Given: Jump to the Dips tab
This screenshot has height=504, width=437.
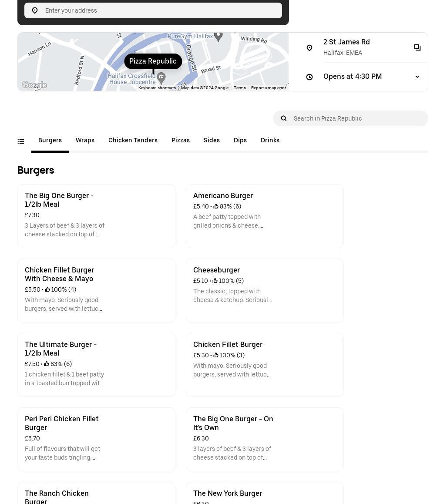Looking at the screenshot, I should (240, 140).
